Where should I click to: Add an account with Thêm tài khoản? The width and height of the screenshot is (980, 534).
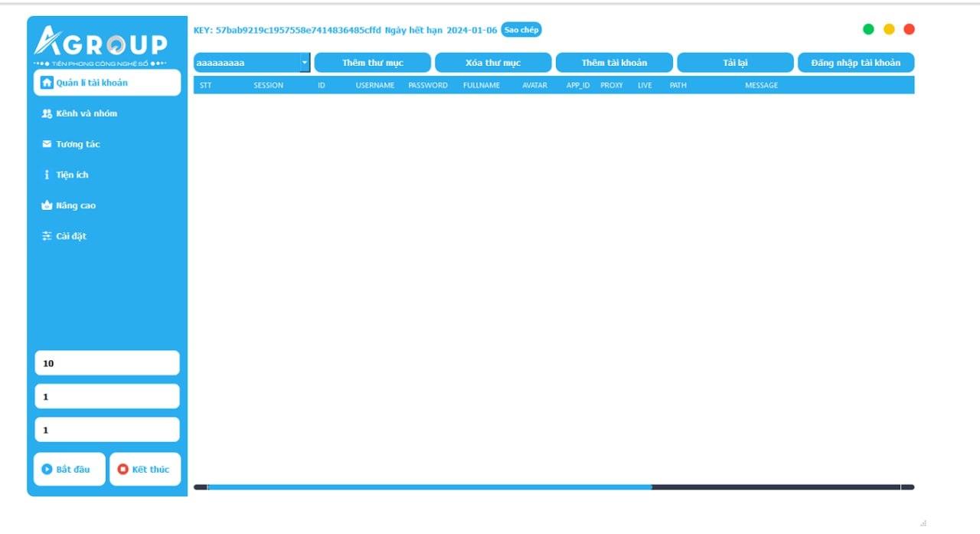point(614,63)
